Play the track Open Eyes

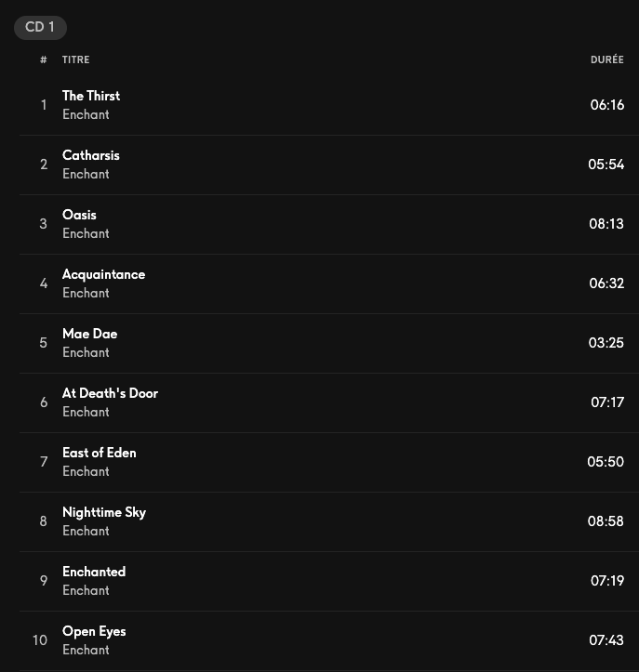click(x=94, y=631)
